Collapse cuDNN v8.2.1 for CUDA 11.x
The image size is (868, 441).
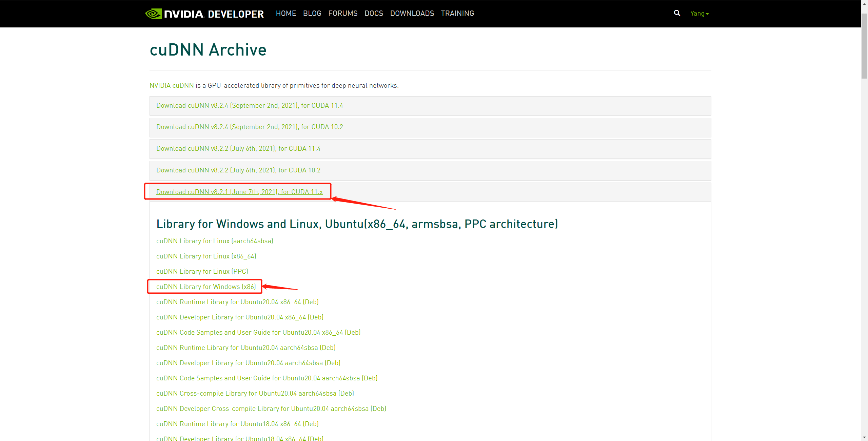click(x=239, y=192)
